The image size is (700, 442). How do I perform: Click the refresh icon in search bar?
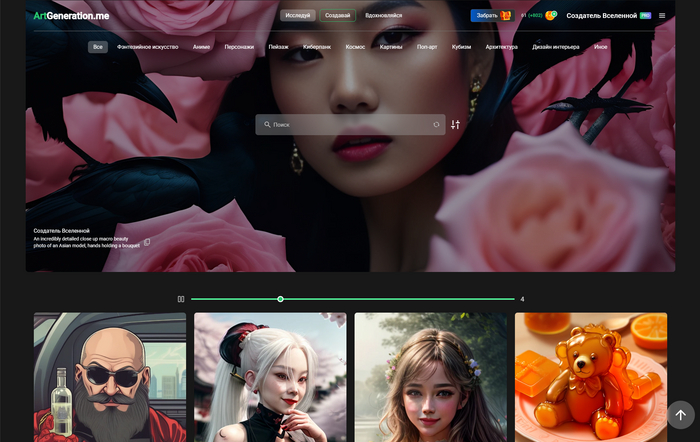coord(436,125)
